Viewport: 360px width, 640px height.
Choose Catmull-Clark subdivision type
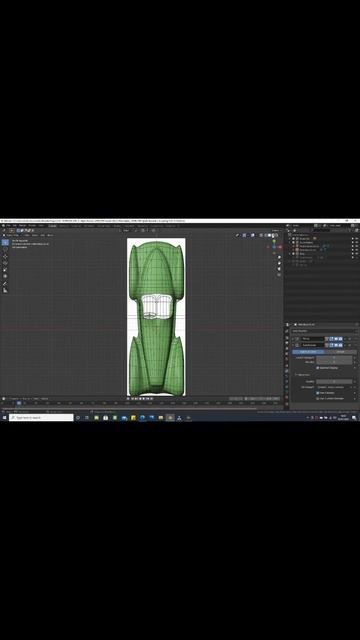tap(309, 352)
